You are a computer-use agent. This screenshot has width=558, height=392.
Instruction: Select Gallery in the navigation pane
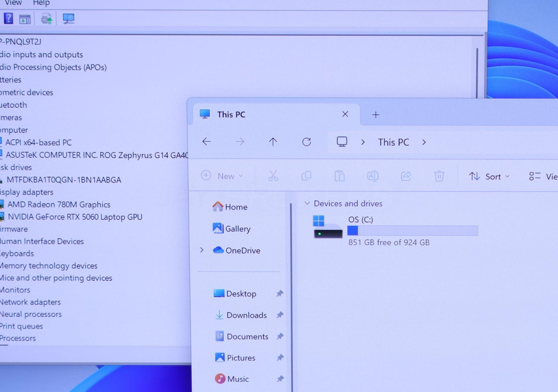point(237,229)
